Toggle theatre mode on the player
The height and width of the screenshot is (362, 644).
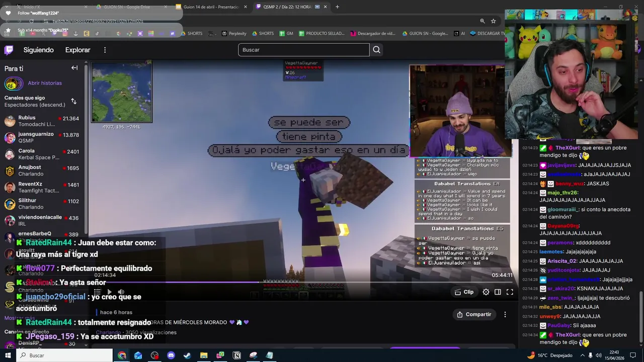pyautogui.click(x=498, y=292)
